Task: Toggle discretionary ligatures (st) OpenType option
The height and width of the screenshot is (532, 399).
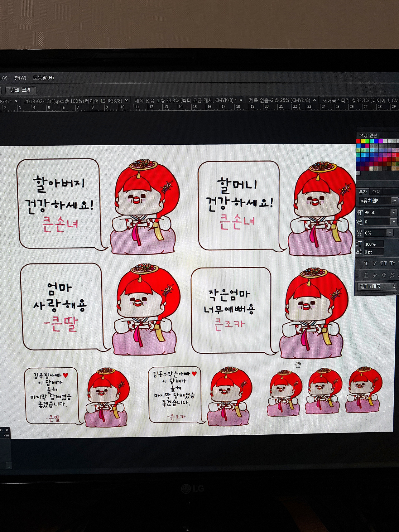Action: [383, 275]
